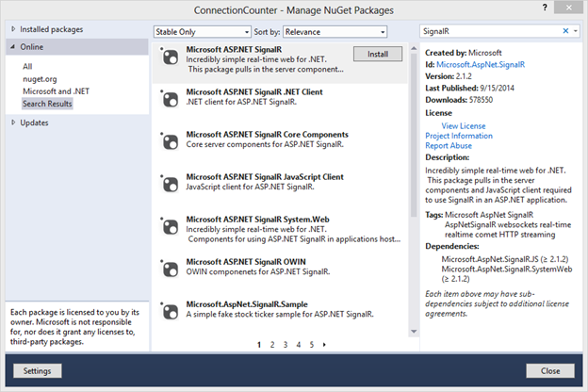The image size is (588, 392).
Task: Expand the Installed packages section
Action: pyautogui.click(x=13, y=29)
